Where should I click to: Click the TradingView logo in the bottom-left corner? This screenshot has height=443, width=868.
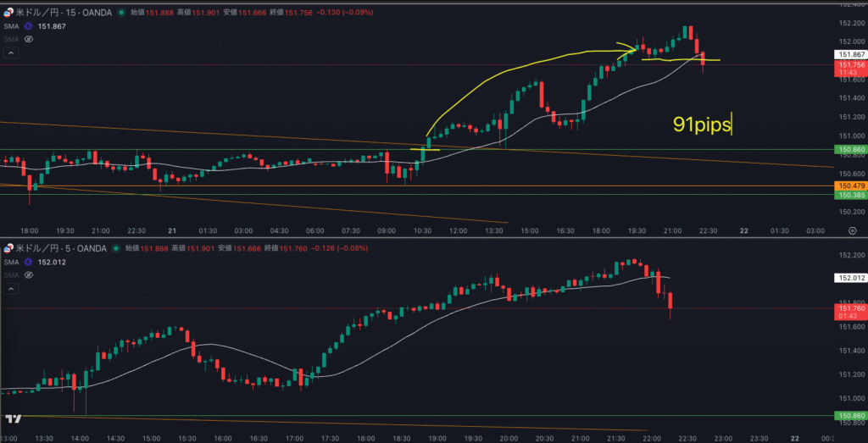point(12,419)
